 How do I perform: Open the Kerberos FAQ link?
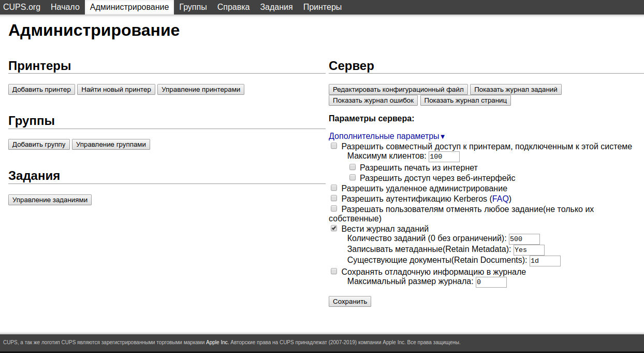[x=501, y=199]
